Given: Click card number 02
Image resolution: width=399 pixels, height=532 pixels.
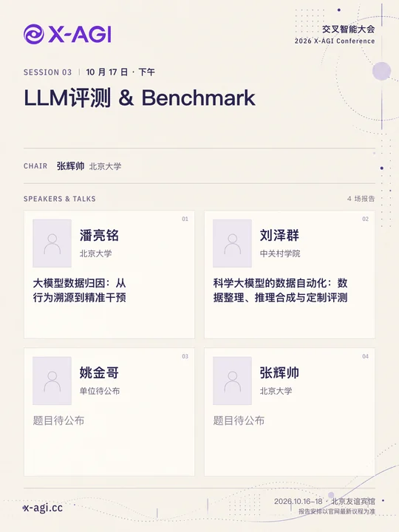Looking at the screenshot, I should tap(366, 219).
